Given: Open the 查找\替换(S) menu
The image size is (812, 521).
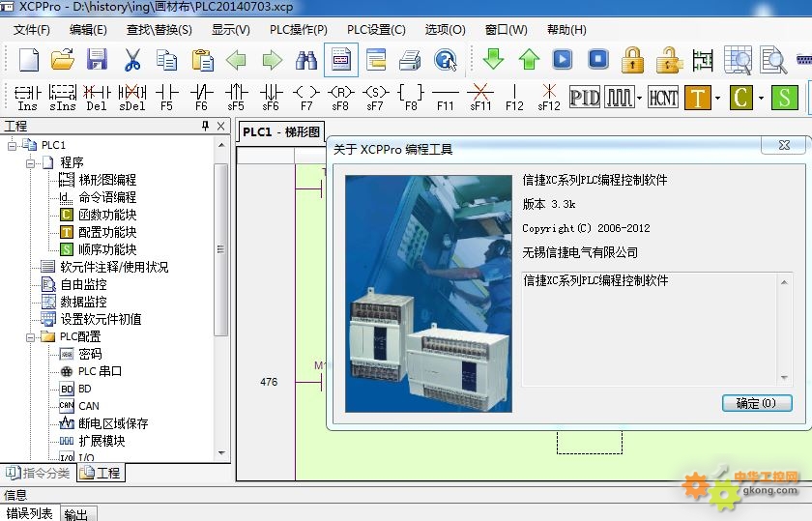Looking at the screenshot, I should pos(159,30).
